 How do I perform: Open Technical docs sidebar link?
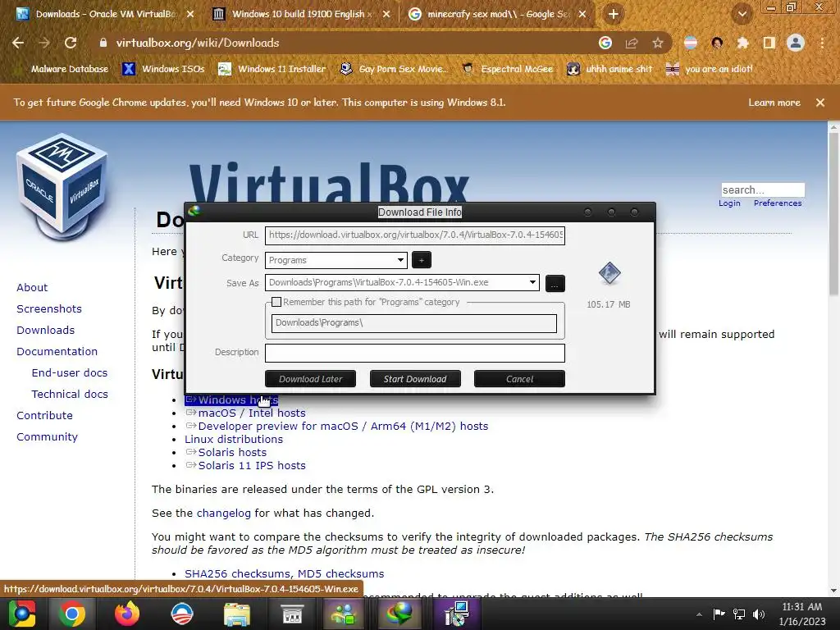click(70, 395)
